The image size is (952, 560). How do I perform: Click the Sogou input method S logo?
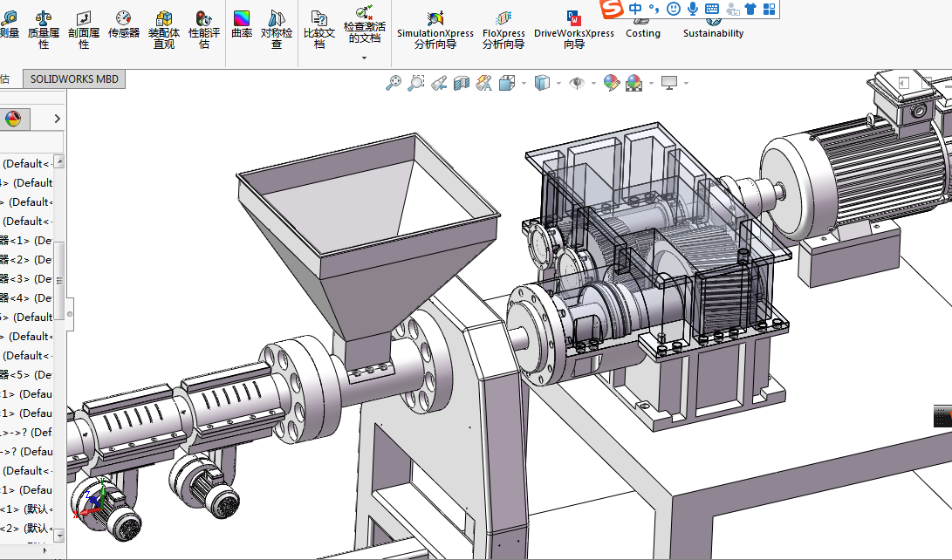[612, 9]
